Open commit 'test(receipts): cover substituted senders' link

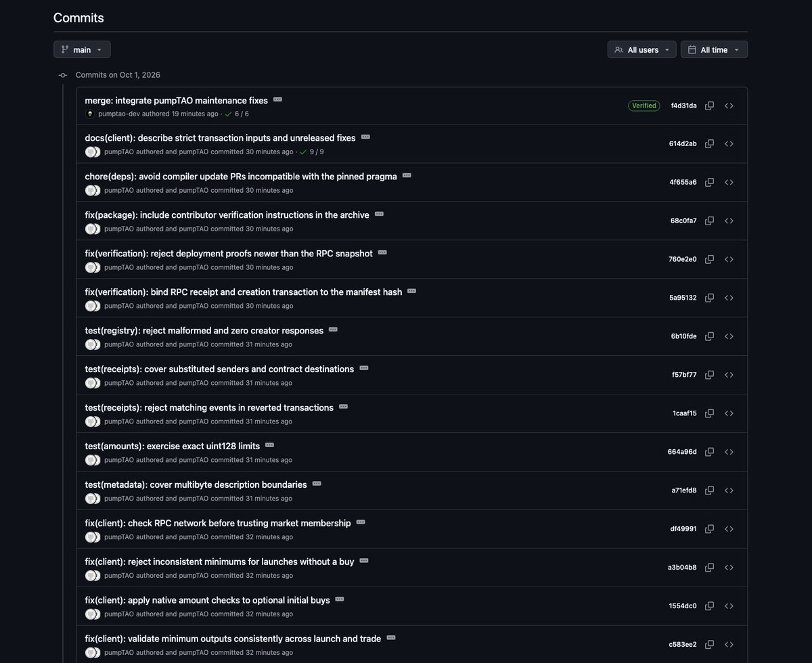pyautogui.click(x=219, y=369)
